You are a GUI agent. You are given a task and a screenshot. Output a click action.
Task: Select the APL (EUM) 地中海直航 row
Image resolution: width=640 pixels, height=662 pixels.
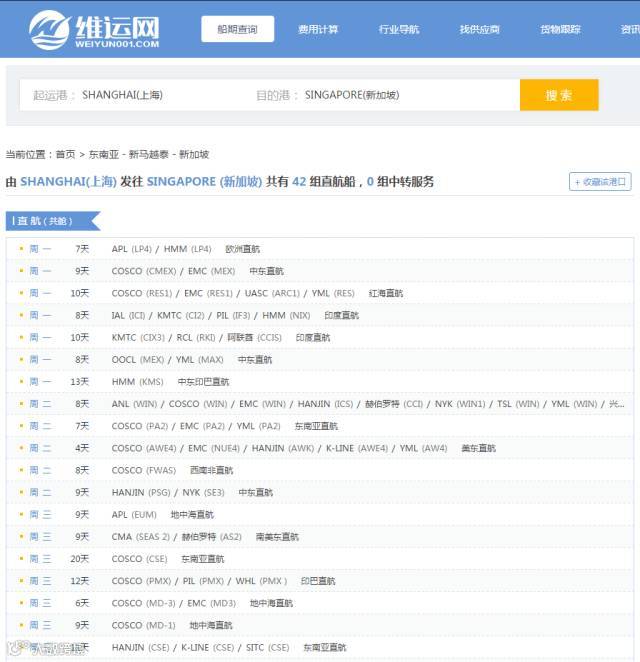(x=320, y=515)
